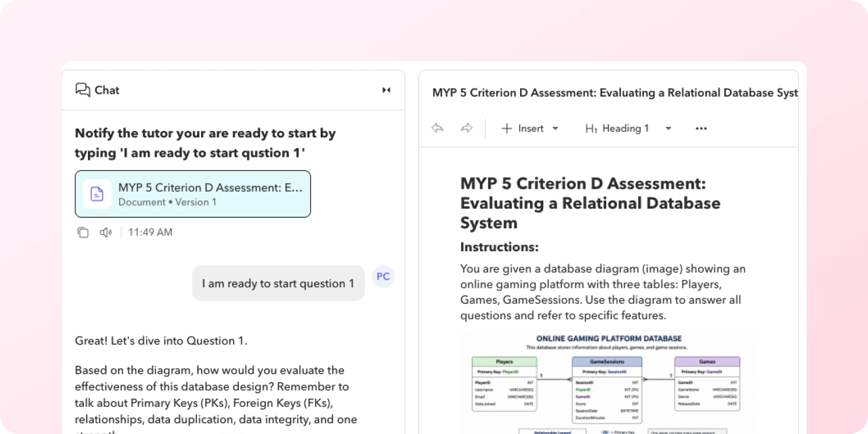Click the document file icon in the attachment card
868x434 pixels.
click(x=97, y=194)
